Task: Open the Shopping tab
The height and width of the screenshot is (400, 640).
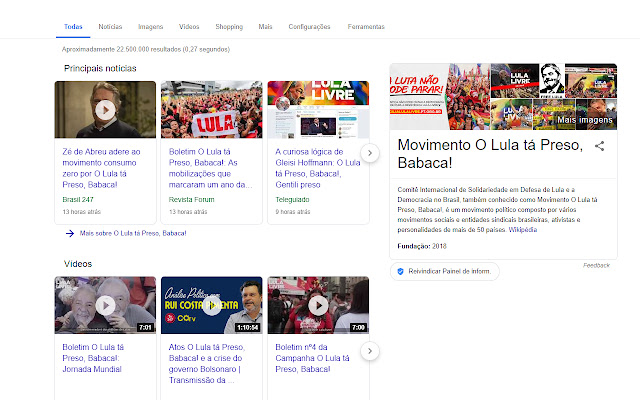Action: click(229, 27)
